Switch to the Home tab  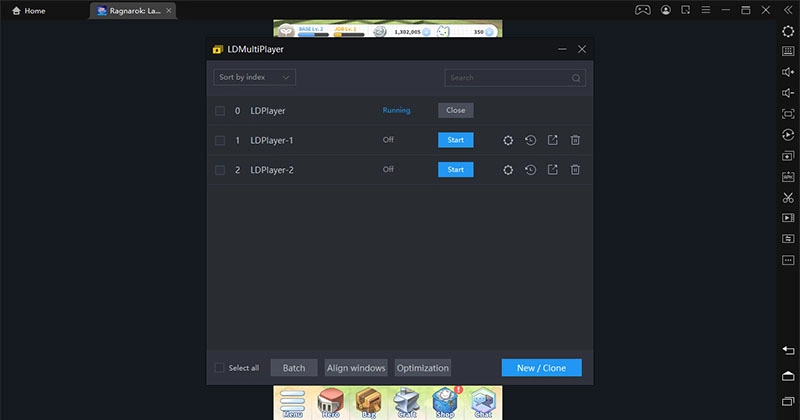tap(28, 10)
